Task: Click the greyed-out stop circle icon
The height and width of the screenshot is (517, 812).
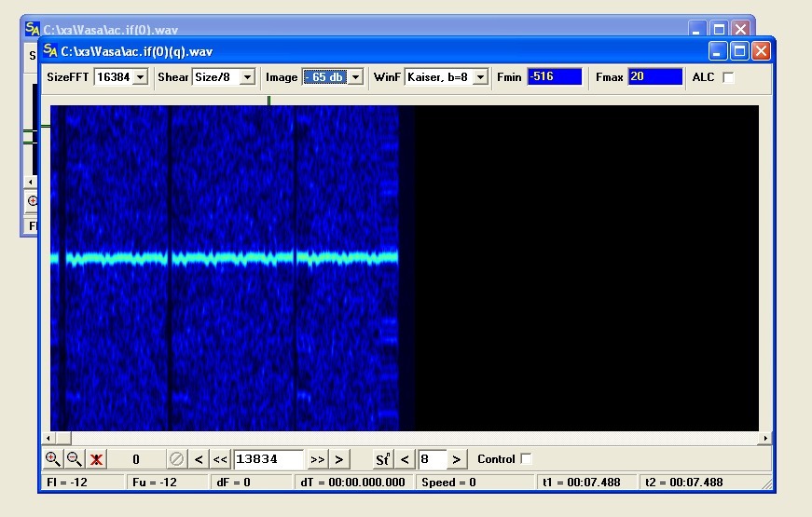Action: point(176,459)
